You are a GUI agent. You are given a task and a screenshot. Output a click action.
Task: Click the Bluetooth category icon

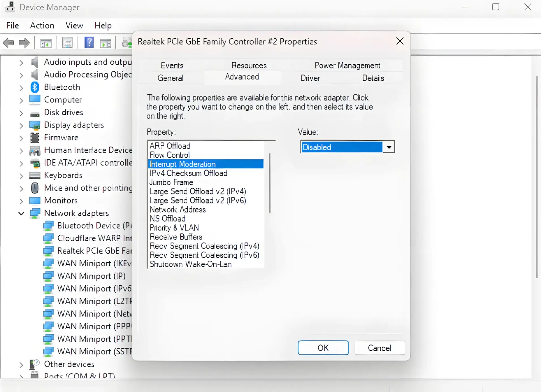coord(35,87)
